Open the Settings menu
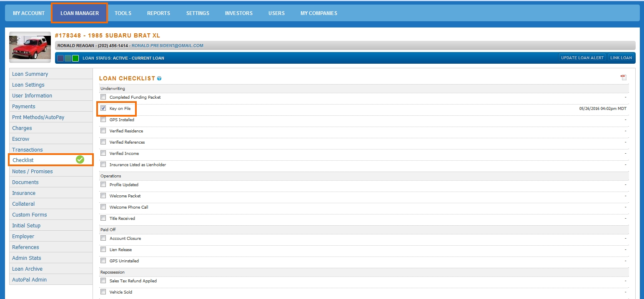The image size is (644, 299). click(x=198, y=13)
